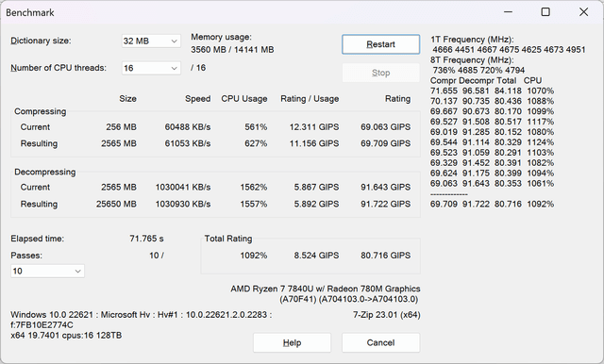Click the Restart benchmark button
The image size is (604, 364).
pos(380,44)
